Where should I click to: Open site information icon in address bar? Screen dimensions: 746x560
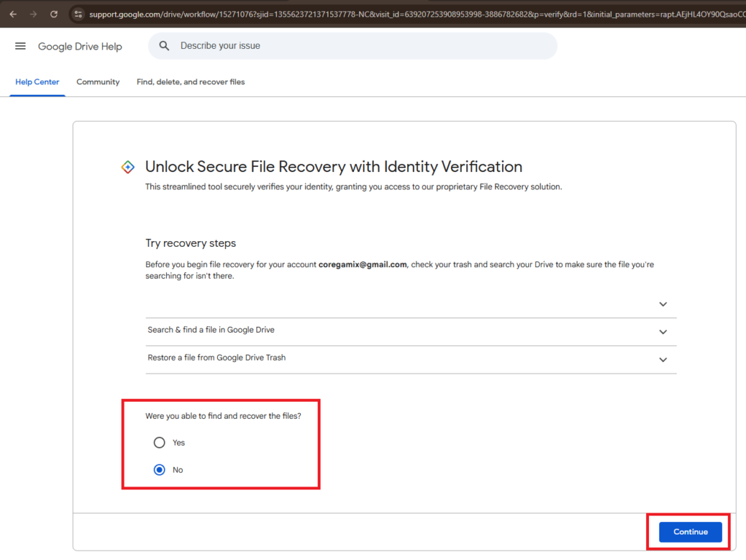[79, 15]
